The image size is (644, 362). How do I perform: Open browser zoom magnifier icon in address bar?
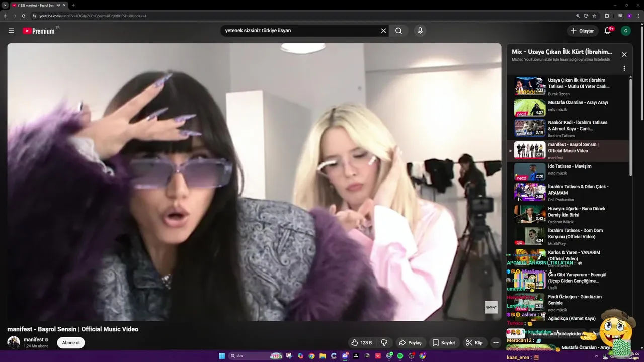[578, 16]
